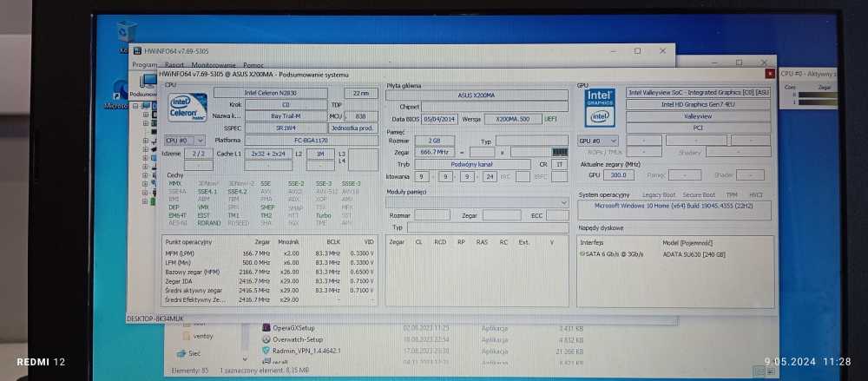
Task: Open the Program menu
Action: (x=144, y=64)
